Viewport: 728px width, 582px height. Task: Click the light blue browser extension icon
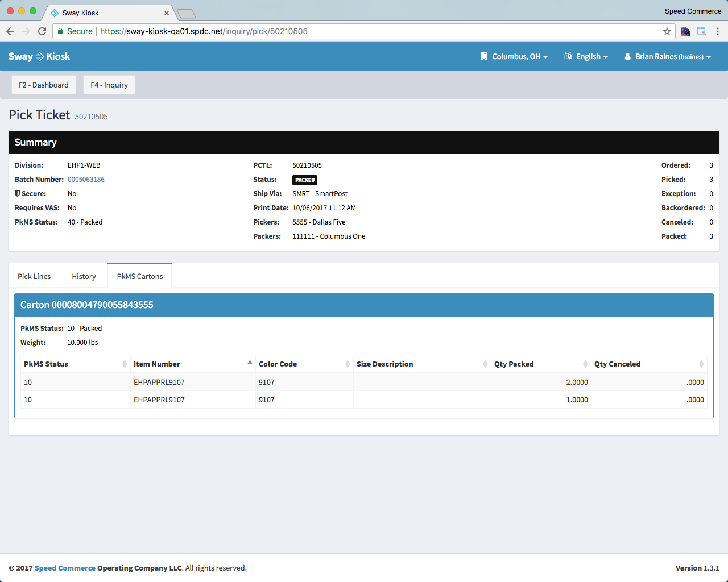click(702, 31)
